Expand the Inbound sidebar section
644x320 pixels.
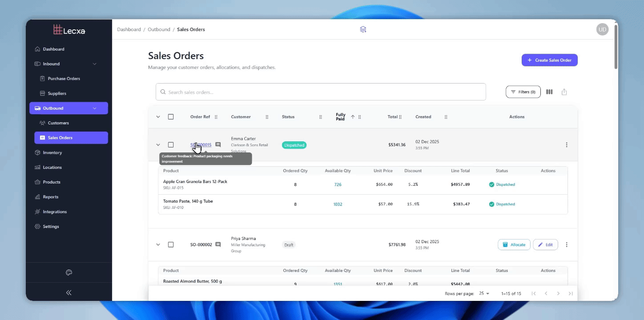pyautogui.click(x=68, y=64)
